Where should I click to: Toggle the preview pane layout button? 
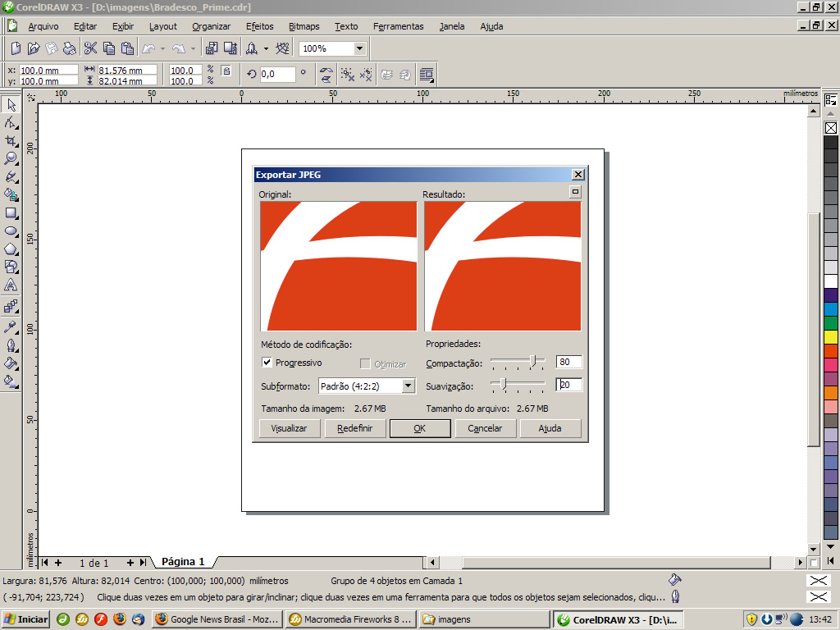[575, 191]
